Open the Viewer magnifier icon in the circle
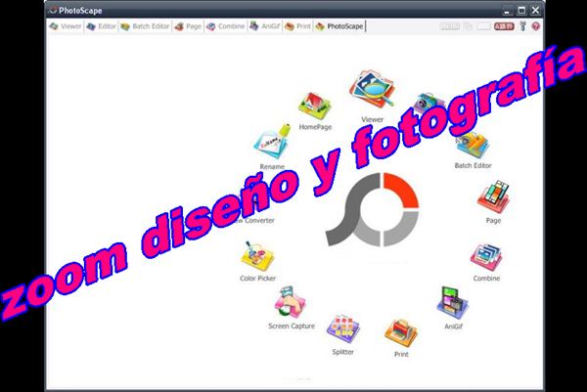This screenshot has width=587, height=392. point(372,89)
